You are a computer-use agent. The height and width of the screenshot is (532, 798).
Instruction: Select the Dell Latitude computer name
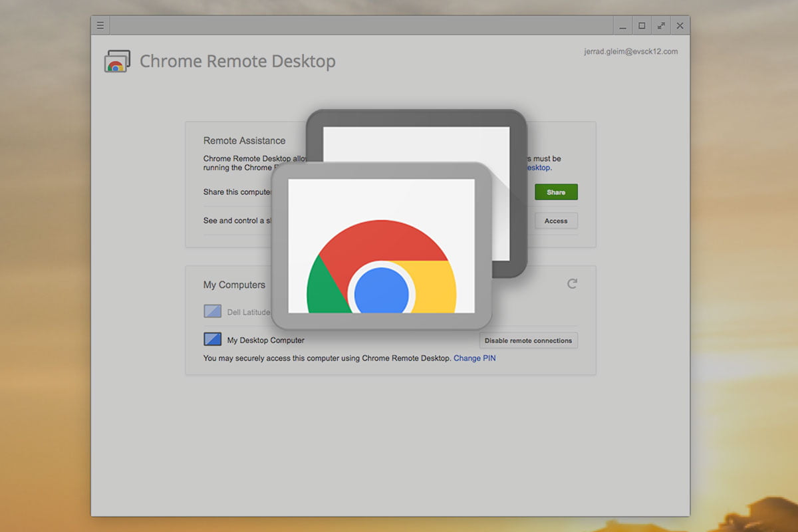pyautogui.click(x=249, y=312)
